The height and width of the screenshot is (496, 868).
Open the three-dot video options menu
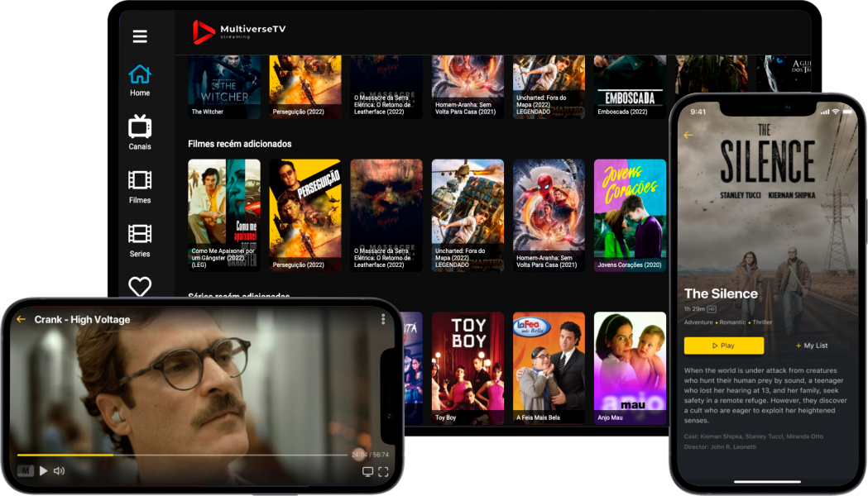tap(382, 319)
